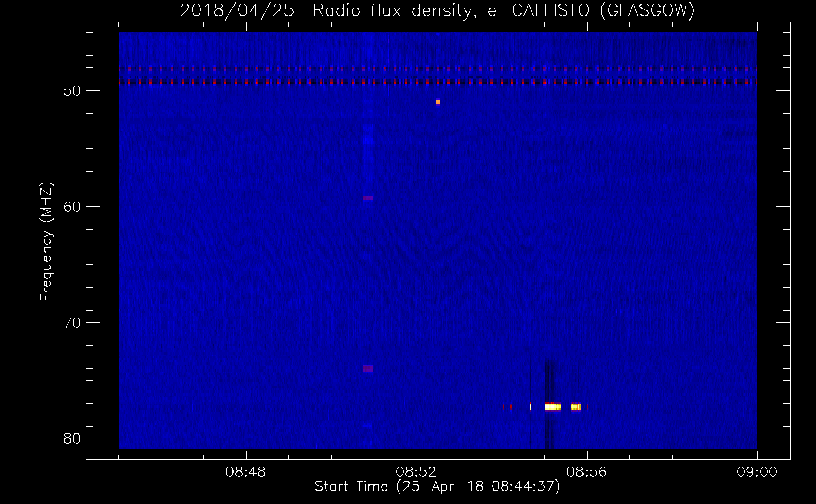Click the 'Frequency (MHZ)' axis label
The image size is (816, 504).
point(46,242)
